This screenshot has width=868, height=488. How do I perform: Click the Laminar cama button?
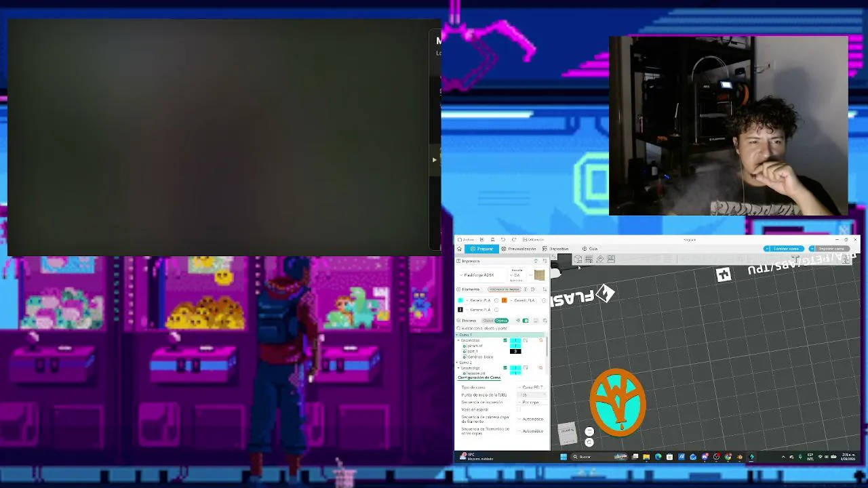[x=786, y=249]
